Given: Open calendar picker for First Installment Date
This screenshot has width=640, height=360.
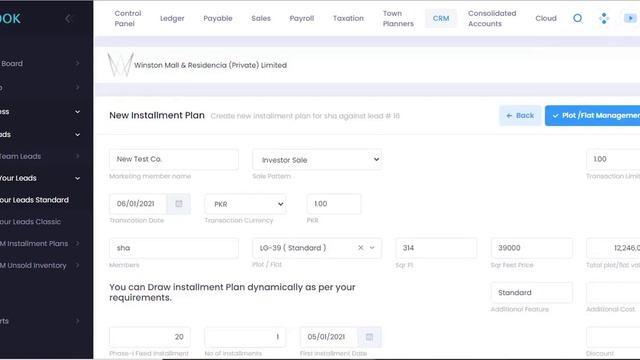Looking at the screenshot, I should 369,337.
